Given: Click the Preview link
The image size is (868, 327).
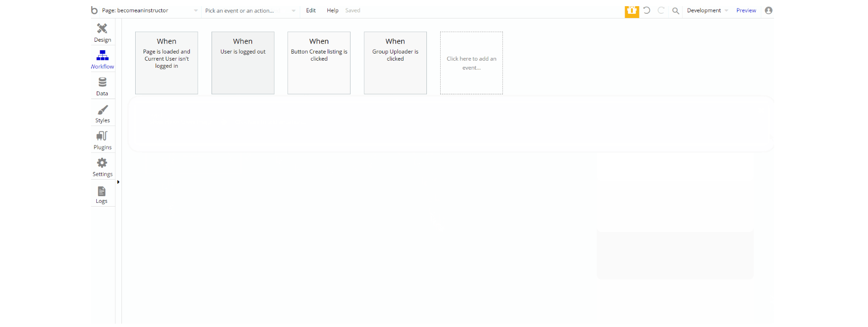Looking at the screenshot, I should (x=746, y=10).
